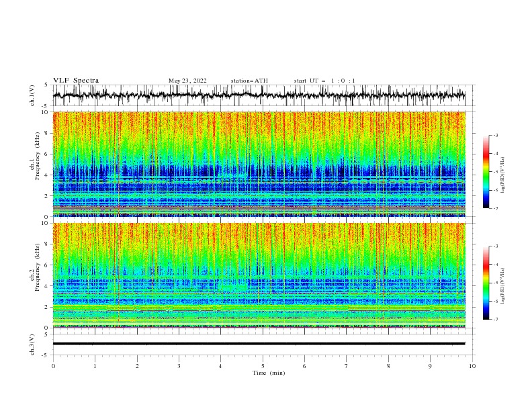Click the upper PSD color bar
The height and width of the screenshot is (411, 532).
(x=486, y=172)
